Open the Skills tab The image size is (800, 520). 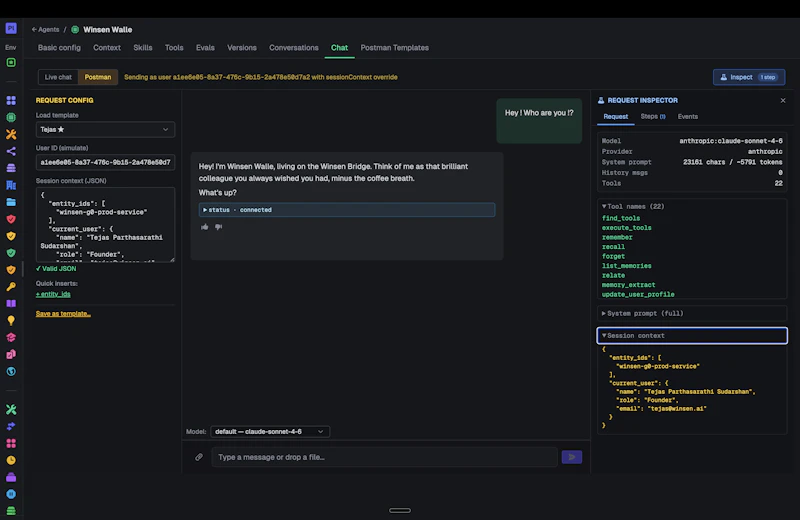point(143,47)
